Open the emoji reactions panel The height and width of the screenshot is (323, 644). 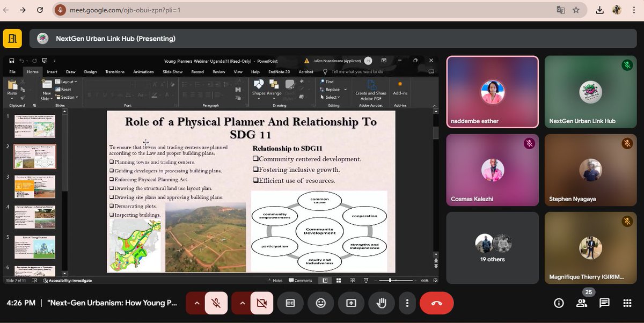point(320,303)
